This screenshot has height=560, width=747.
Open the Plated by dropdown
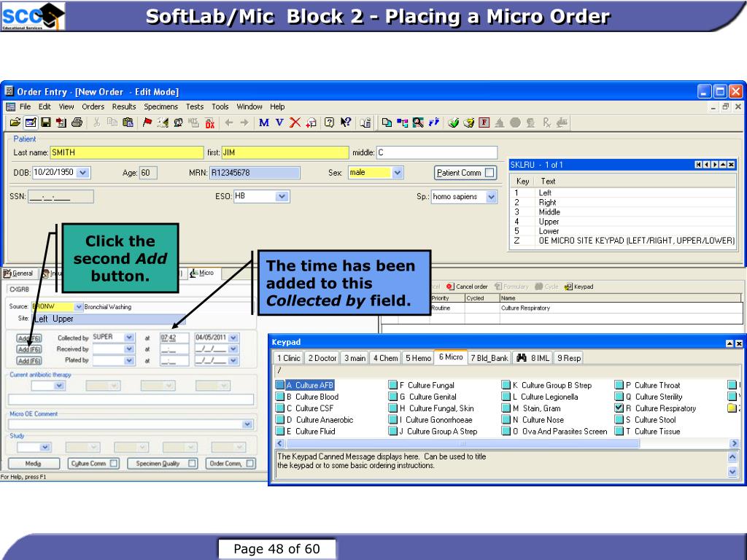tap(129, 360)
